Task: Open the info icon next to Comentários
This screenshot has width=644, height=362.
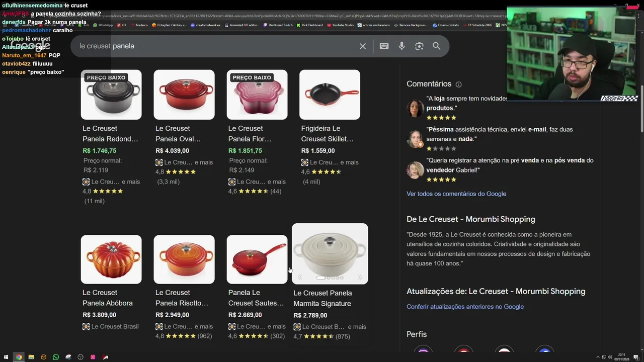Action: tap(458, 84)
